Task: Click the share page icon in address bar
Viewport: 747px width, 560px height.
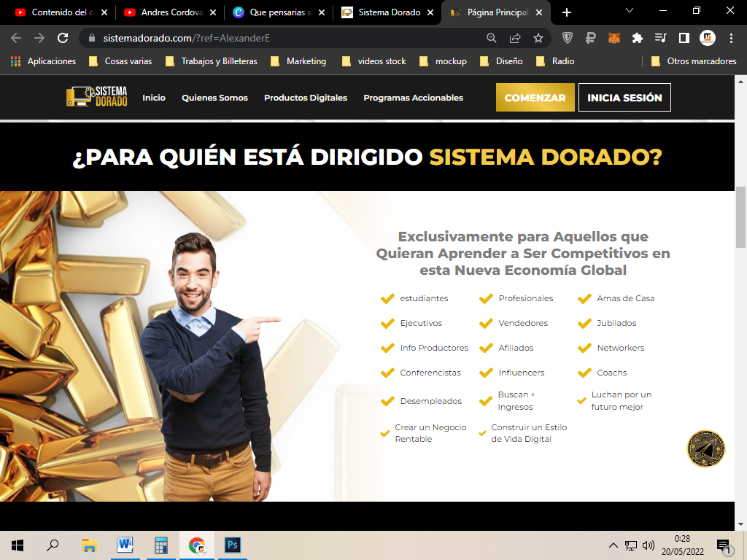Action: 515,38
